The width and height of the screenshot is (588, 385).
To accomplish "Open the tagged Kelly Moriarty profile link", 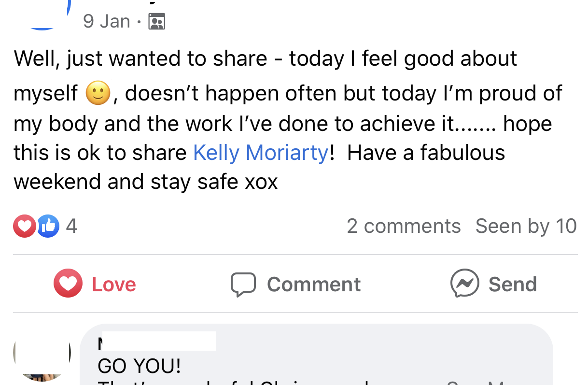I will 261,153.
